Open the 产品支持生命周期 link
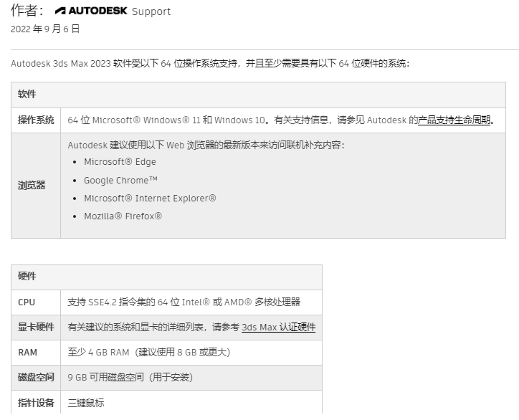Screen dimensions: 519x420 tap(454, 120)
